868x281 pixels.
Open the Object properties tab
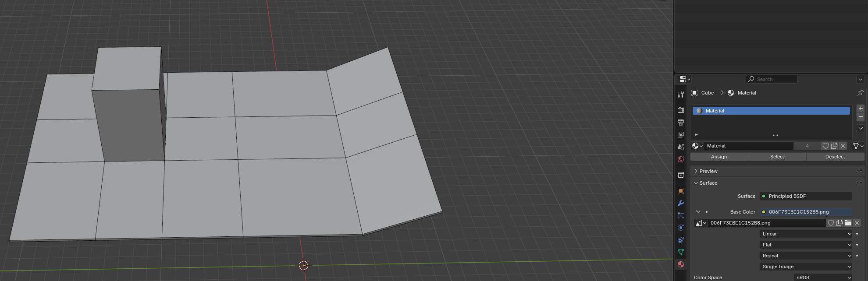click(680, 191)
